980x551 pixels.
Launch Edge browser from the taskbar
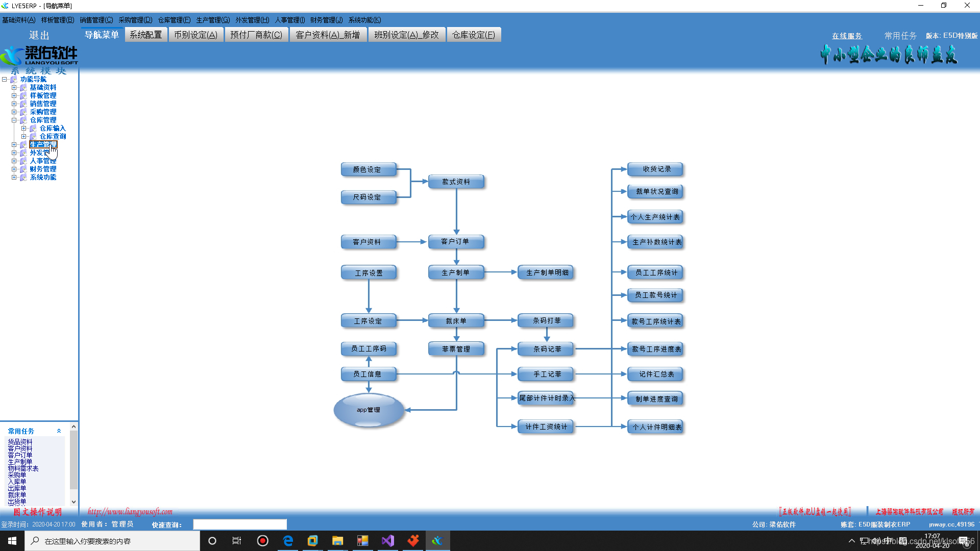click(x=288, y=541)
